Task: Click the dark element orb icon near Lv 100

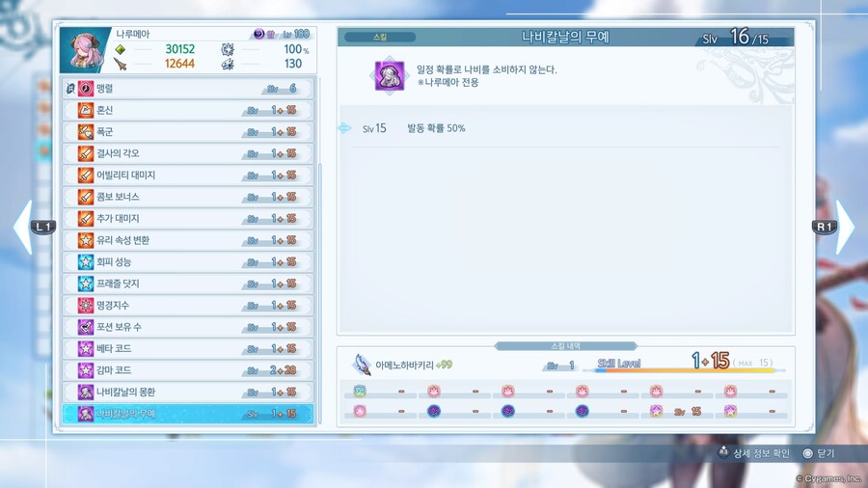Action: click(258, 34)
